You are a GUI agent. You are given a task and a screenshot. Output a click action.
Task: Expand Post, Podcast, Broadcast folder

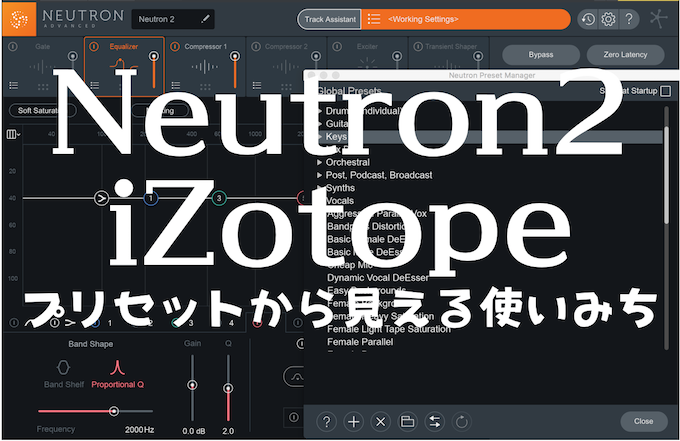tap(320, 175)
